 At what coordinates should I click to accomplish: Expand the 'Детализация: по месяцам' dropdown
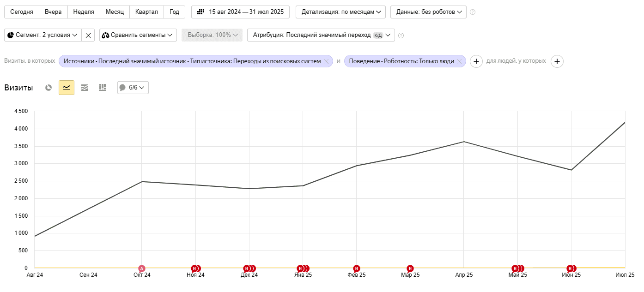coord(340,12)
